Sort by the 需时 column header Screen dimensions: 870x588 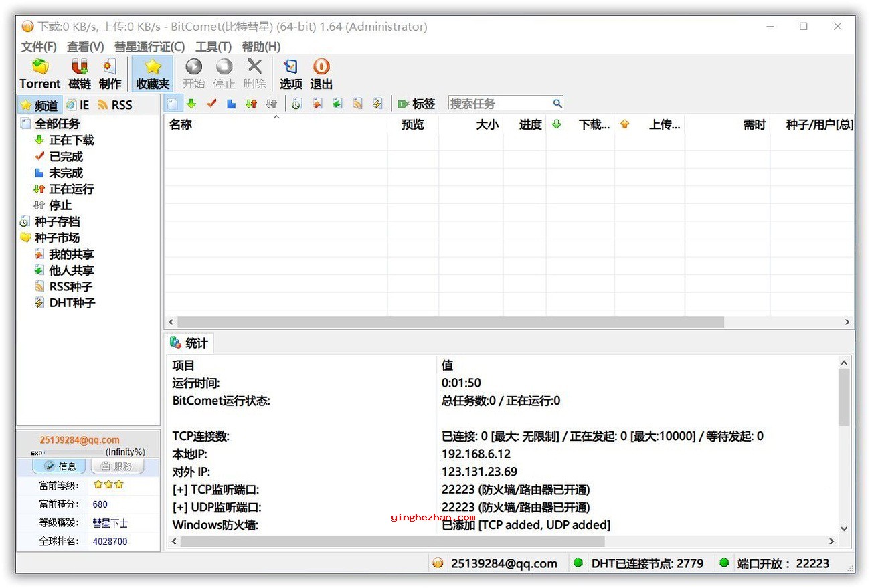727,125
